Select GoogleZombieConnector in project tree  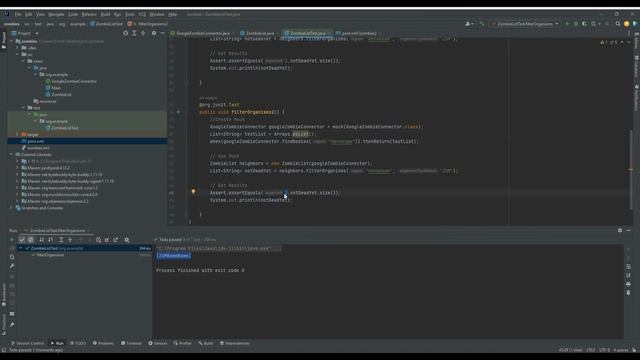tap(74, 81)
